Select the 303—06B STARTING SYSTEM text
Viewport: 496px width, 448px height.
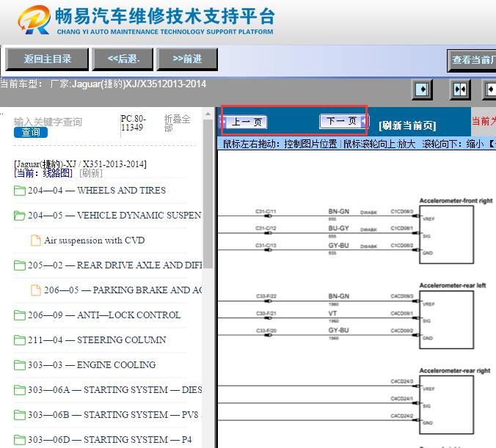(113, 415)
